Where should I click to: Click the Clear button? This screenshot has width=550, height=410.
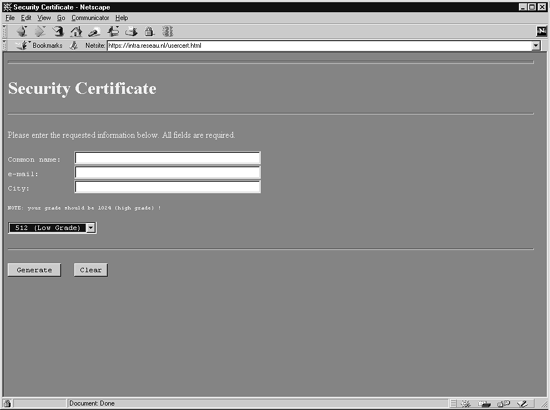pos(90,270)
